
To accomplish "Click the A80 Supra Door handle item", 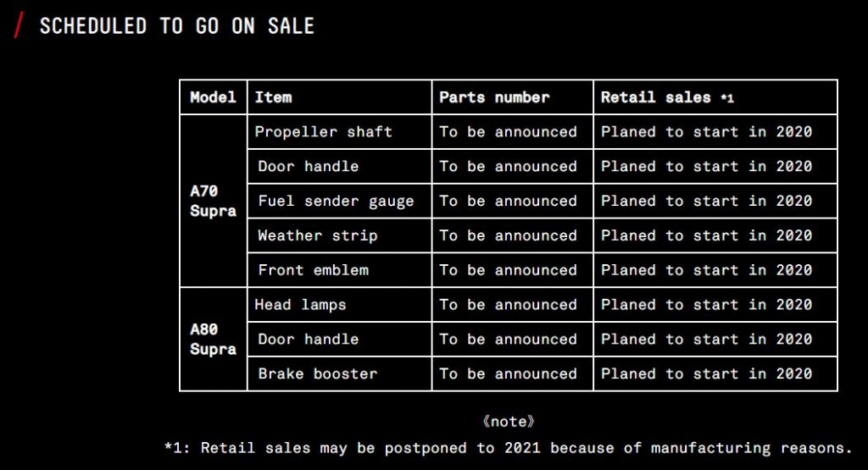I will [x=308, y=339].
